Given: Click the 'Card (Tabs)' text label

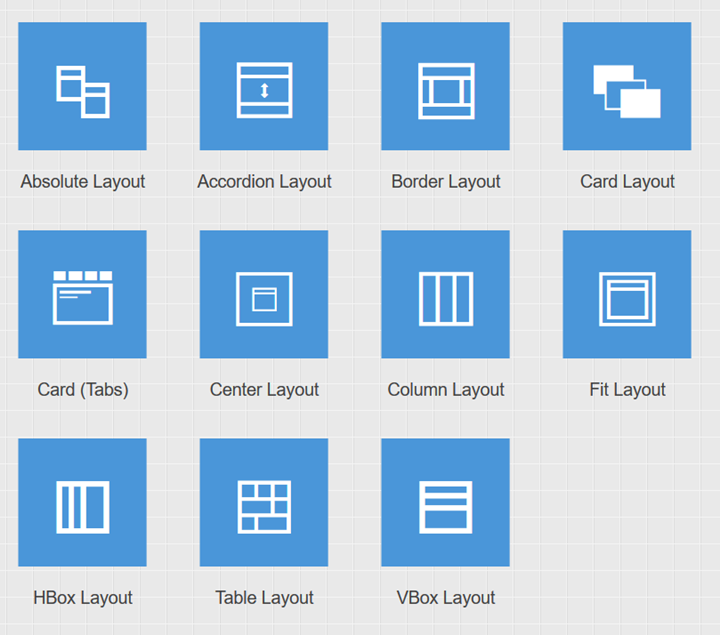Looking at the screenshot, I should point(83,390).
